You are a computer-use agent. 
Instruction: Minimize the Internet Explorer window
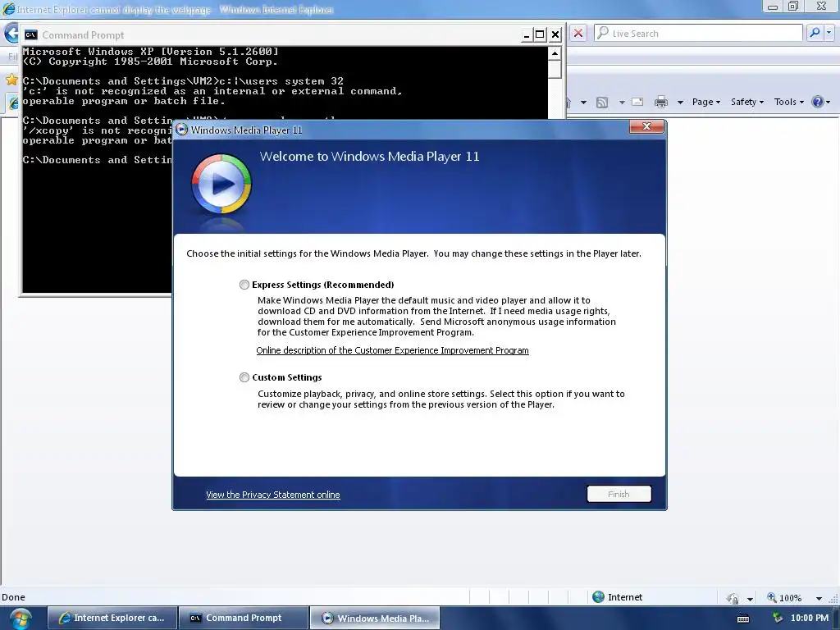coord(773,7)
